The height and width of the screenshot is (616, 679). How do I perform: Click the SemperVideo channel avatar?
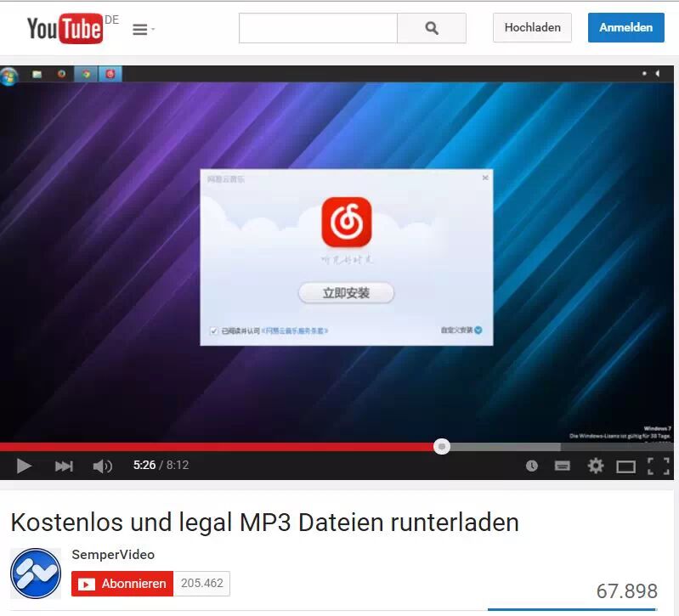coord(36,574)
